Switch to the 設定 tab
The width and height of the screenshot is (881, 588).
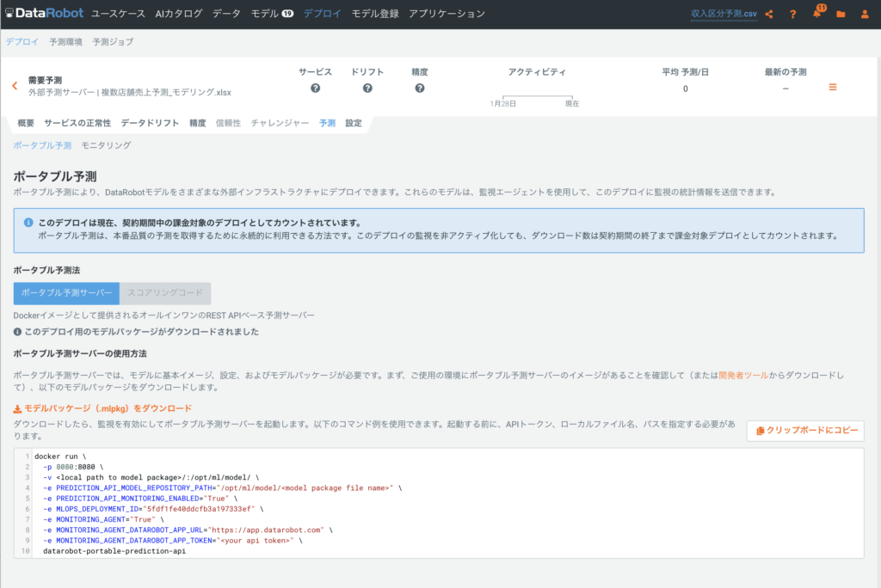[x=354, y=123]
